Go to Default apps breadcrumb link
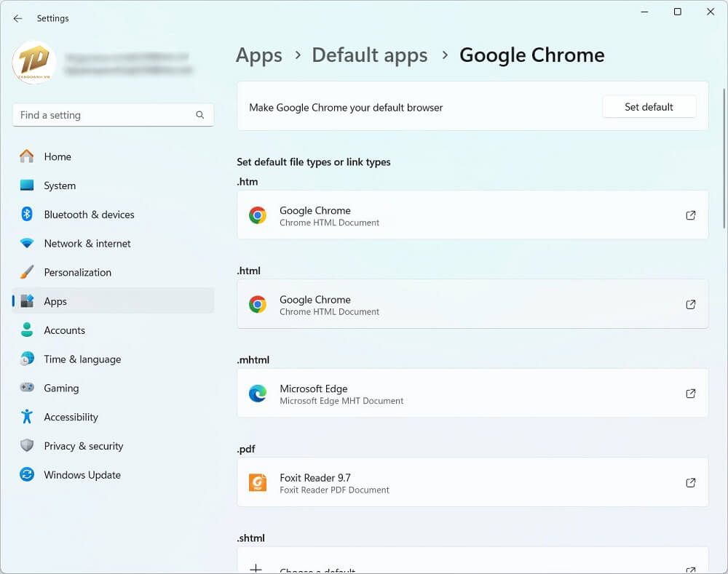 pyautogui.click(x=370, y=56)
